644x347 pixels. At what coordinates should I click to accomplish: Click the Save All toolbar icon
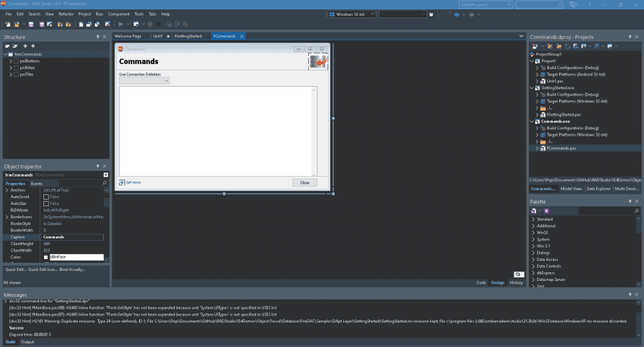click(42, 25)
